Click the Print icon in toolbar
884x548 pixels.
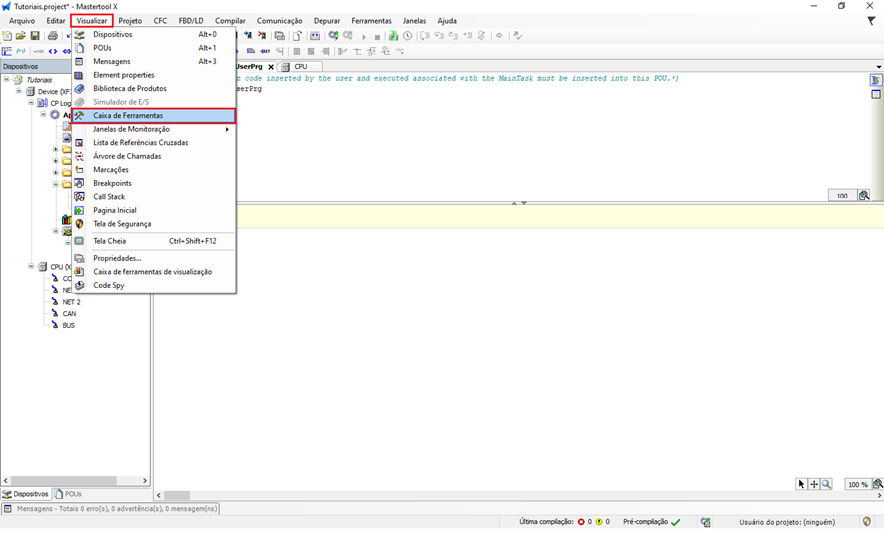[53, 36]
